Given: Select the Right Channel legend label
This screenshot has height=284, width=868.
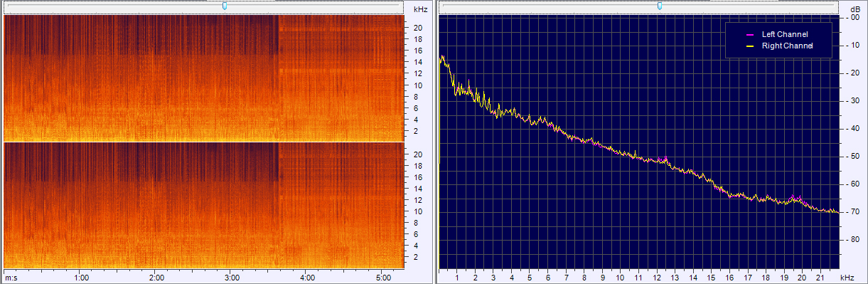Looking at the screenshot, I should tap(787, 46).
